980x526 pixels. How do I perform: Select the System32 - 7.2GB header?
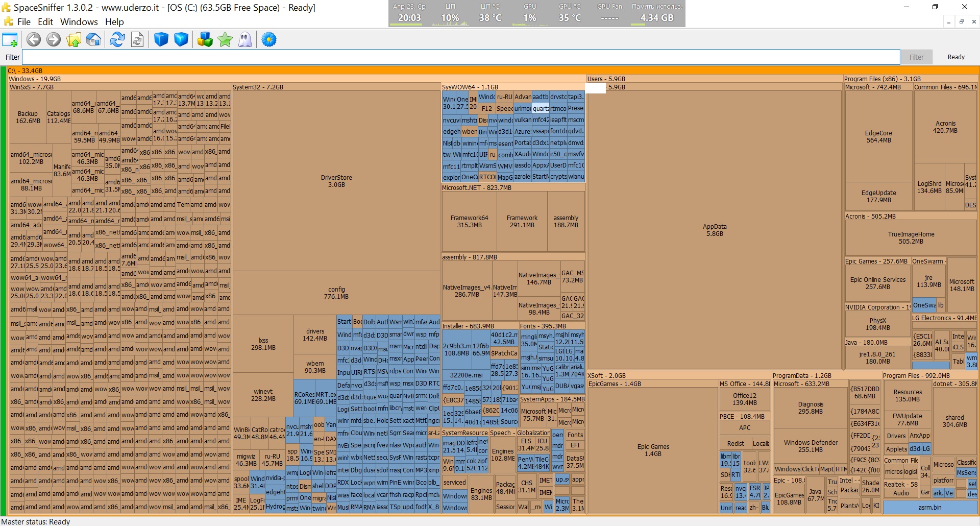(336, 87)
